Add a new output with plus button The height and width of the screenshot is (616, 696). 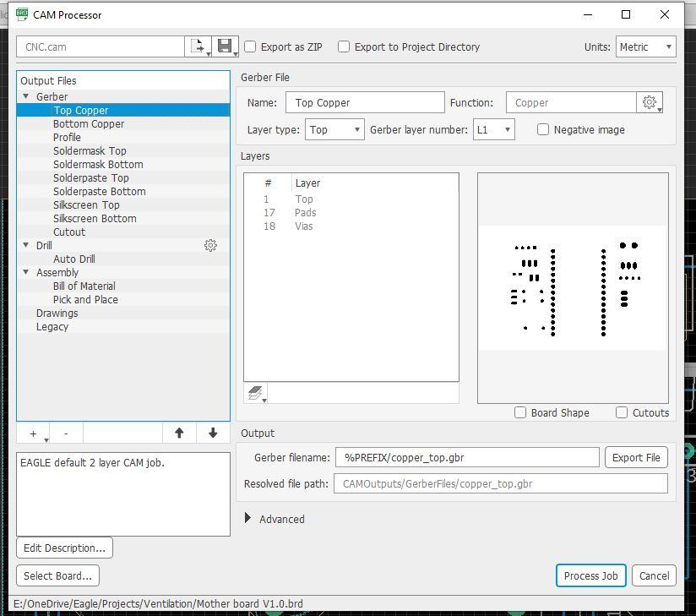pyautogui.click(x=34, y=433)
